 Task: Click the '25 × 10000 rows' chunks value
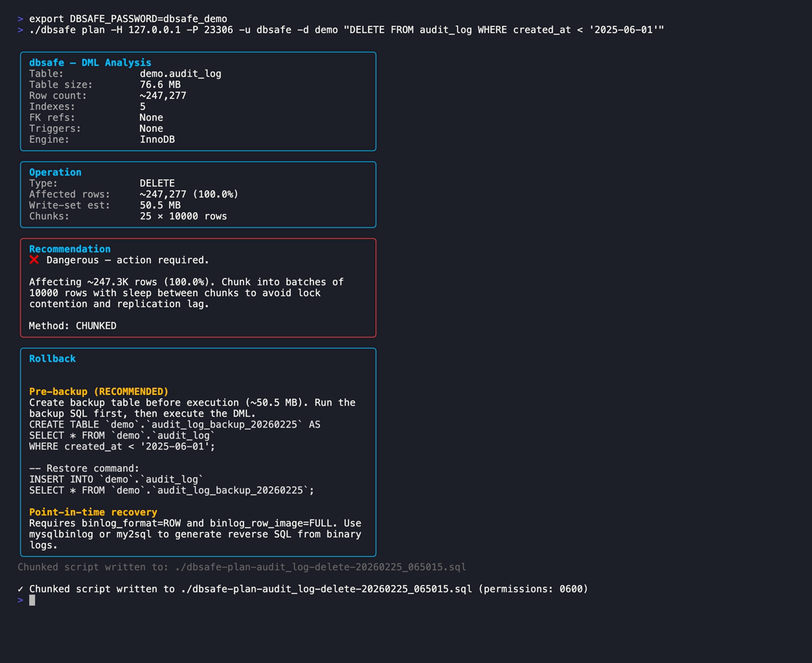(183, 216)
